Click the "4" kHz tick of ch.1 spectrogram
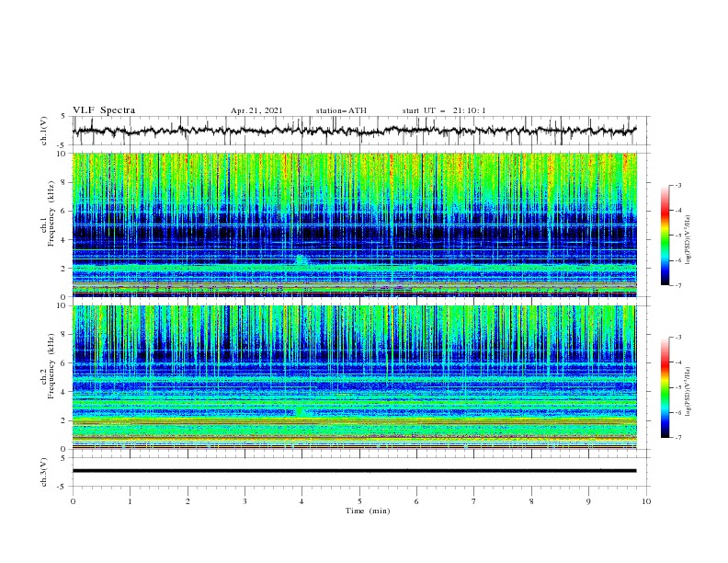Viewport: 728px width, 563px height. 64,240
